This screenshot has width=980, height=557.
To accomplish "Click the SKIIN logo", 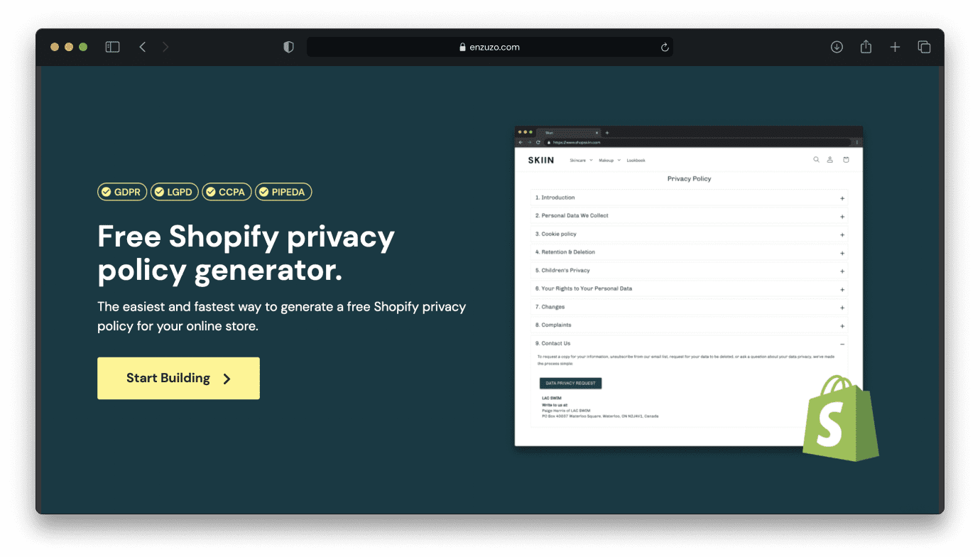I will coord(541,160).
